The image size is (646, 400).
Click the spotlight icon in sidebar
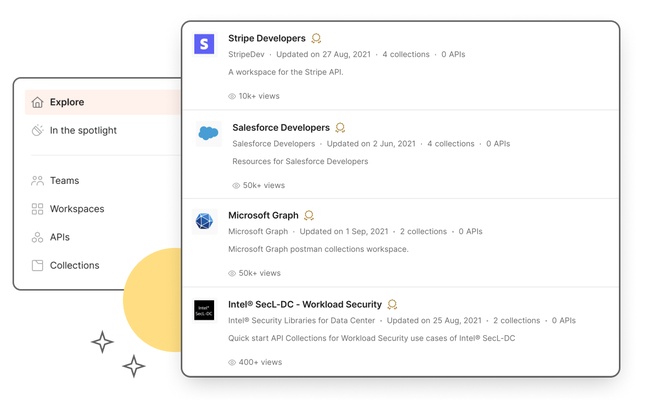pos(37,130)
